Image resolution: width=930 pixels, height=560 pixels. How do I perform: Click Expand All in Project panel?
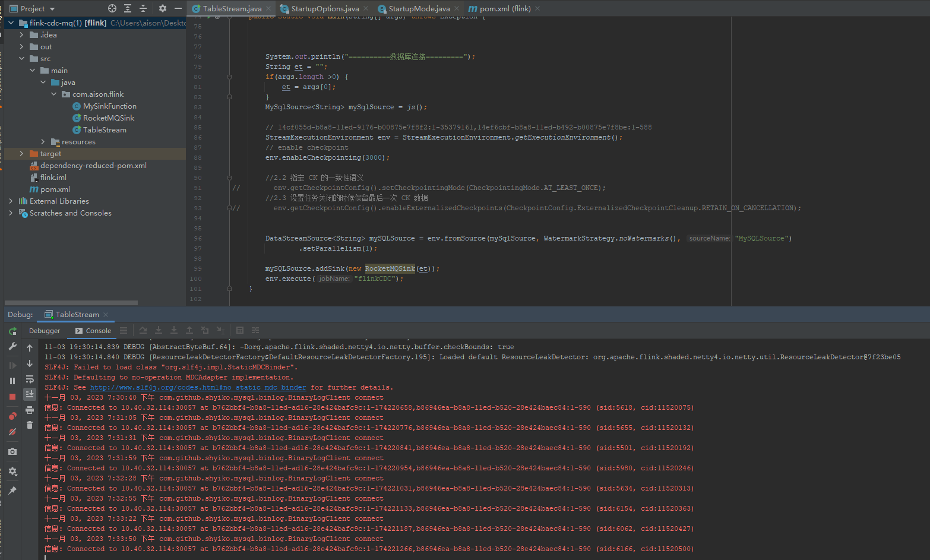click(128, 8)
